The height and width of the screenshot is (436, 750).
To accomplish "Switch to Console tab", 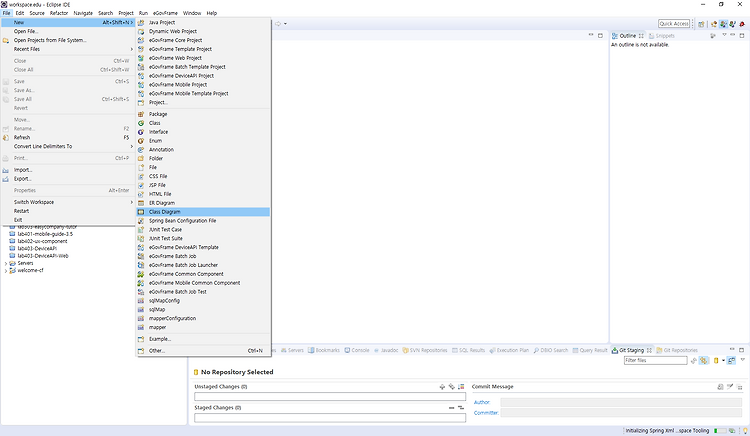I will click(357, 350).
